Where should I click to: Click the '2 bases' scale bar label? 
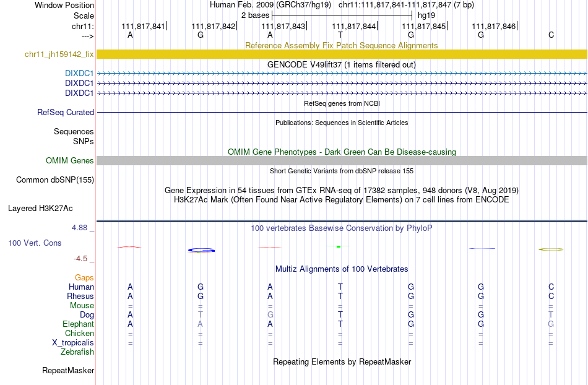pyautogui.click(x=255, y=15)
